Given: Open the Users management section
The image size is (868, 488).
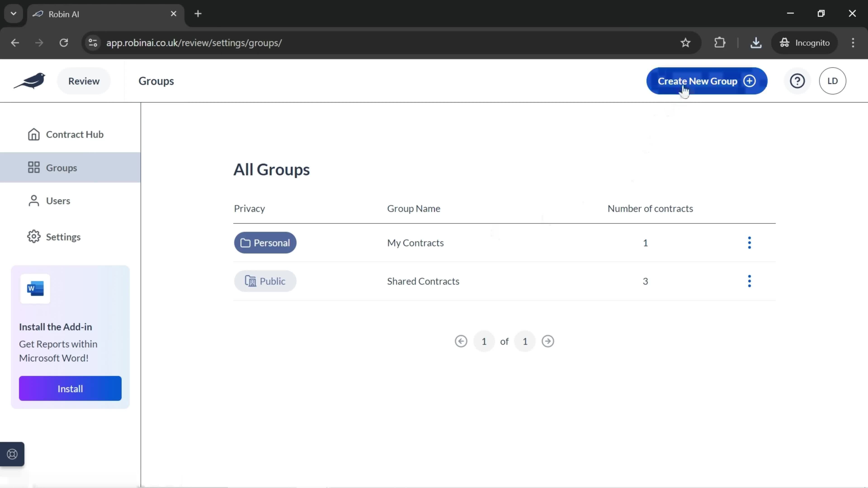Looking at the screenshot, I should tap(58, 200).
